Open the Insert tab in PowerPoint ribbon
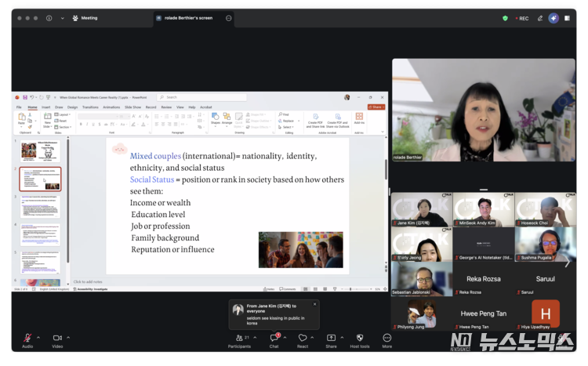This screenshot has height=366, width=588. click(45, 107)
